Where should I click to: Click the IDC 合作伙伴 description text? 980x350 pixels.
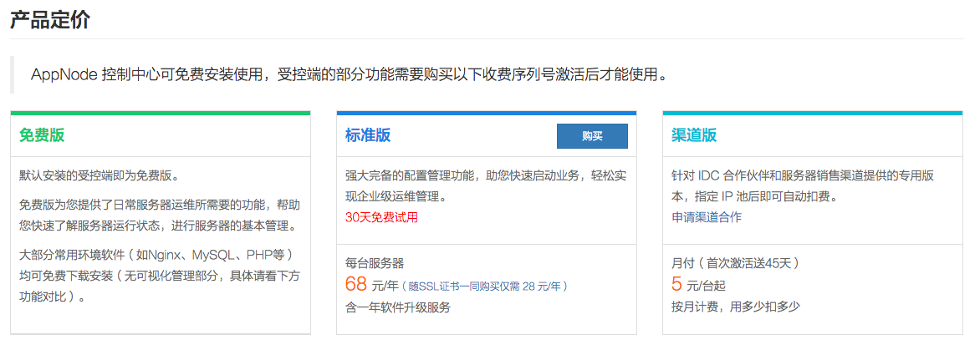803,186
